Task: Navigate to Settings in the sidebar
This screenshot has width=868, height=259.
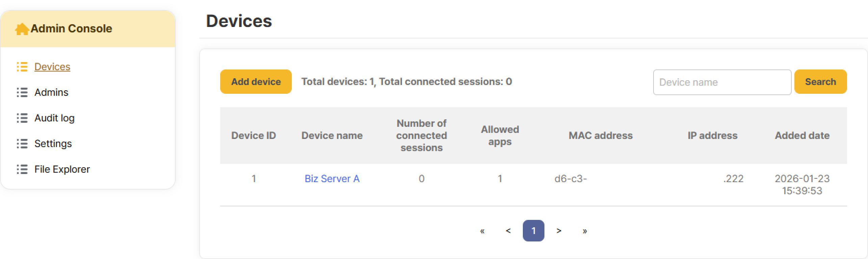Action: (x=53, y=144)
